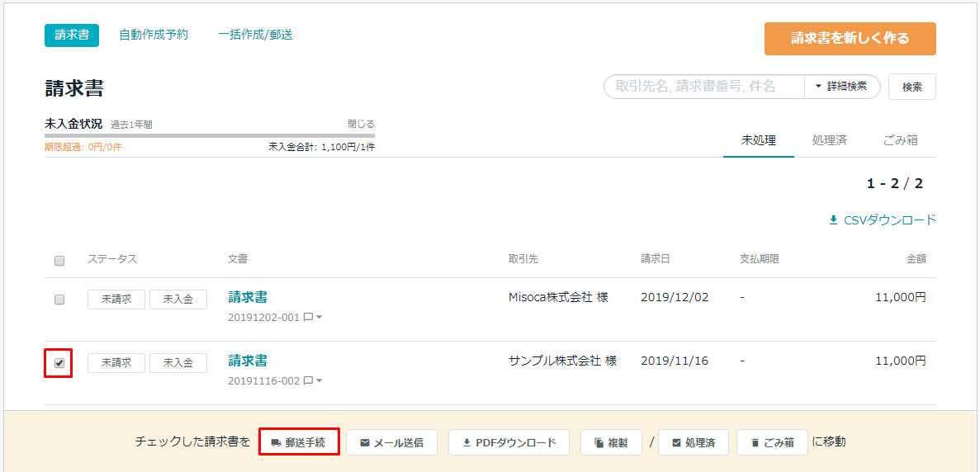980x472 pixels.
Task: Check the Misoca株式会社 invoice checkbox
Action: click(x=60, y=300)
